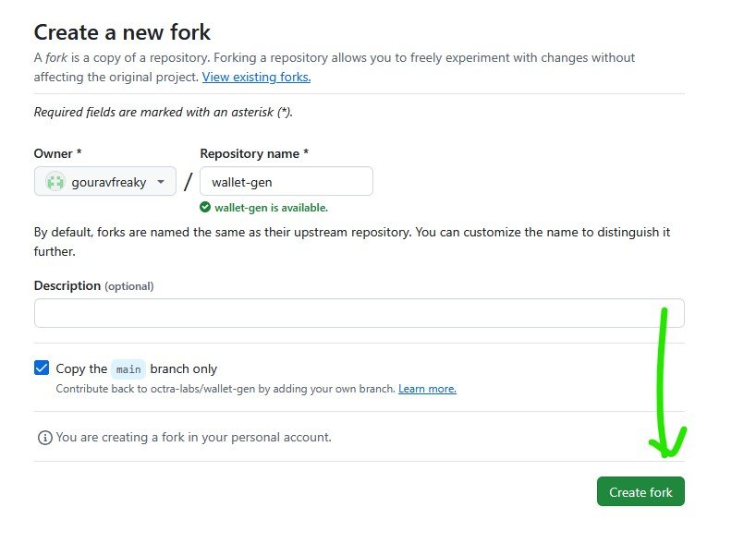Click the Create fork button
This screenshot has width=756, height=543.
coord(640,491)
